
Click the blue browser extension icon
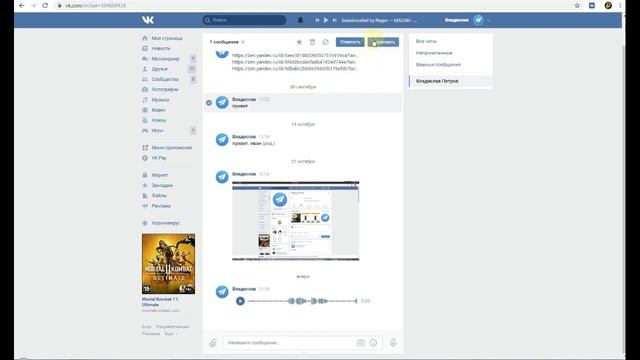[x=592, y=5]
